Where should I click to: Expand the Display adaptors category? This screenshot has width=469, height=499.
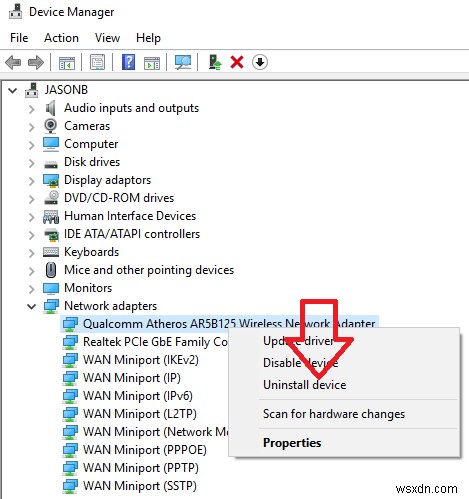click(x=32, y=181)
